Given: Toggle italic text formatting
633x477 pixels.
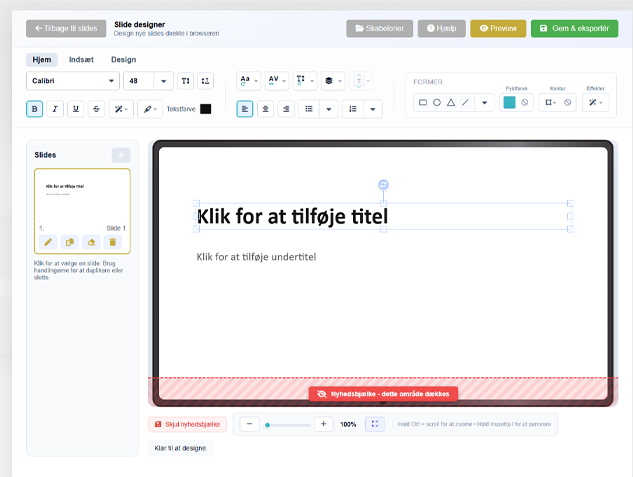Looking at the screenshot, I should pos(55,109).
